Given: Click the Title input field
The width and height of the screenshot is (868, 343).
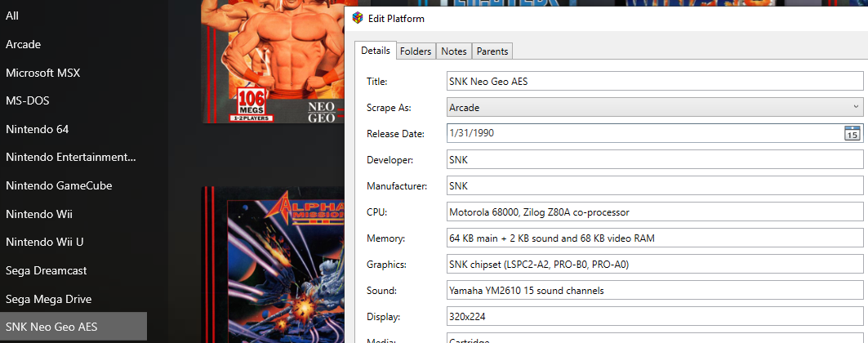Looking at the screenshot, I should (x=655, y=82).
